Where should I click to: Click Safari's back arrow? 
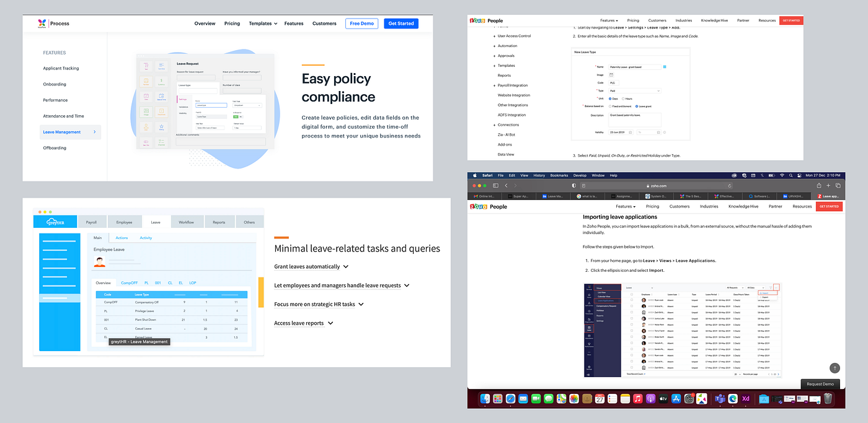(x=506, y=185)
